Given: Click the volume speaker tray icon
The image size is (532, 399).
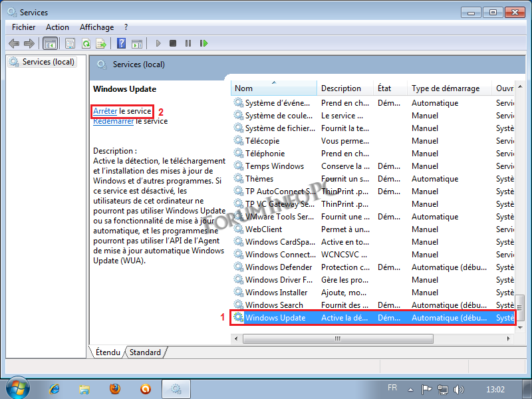Looking at the screenshot, I should [x=458, y=390].
